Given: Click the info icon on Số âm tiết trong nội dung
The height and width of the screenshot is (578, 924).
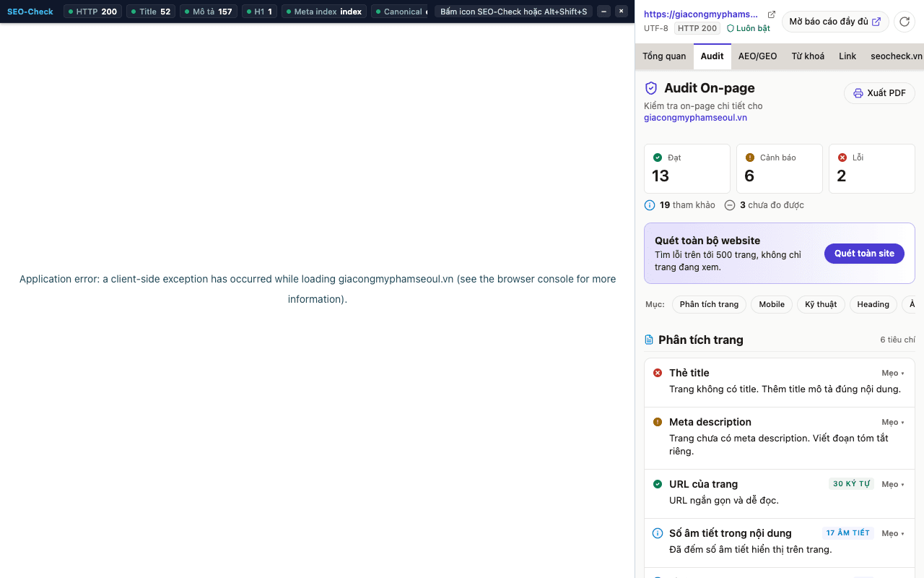Looking at the screenshot, I should (x=658, y=533).
